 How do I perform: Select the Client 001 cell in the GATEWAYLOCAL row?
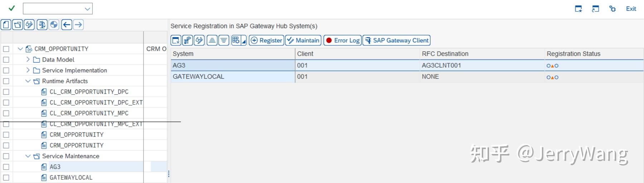coord(358,77)
